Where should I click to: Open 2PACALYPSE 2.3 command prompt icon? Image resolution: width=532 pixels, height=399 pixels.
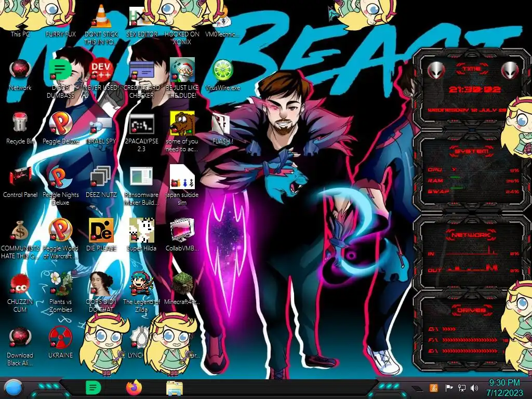point(141,124)
